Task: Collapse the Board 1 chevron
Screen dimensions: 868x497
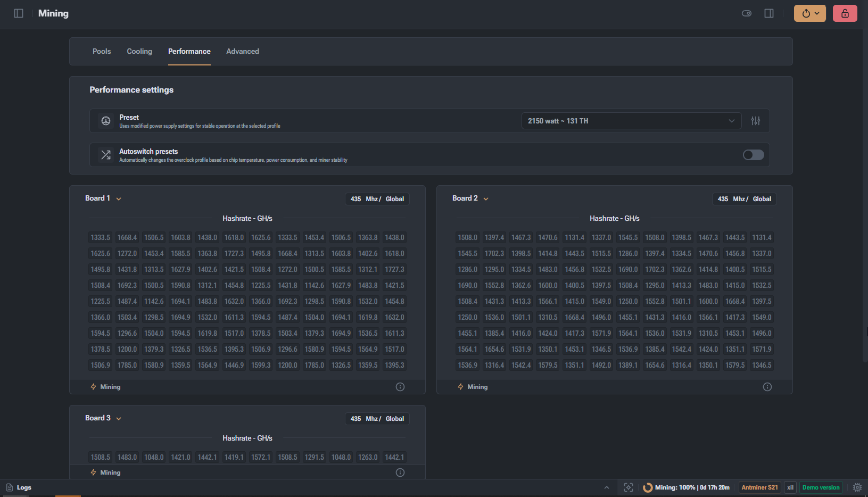Action: [119, 198]
